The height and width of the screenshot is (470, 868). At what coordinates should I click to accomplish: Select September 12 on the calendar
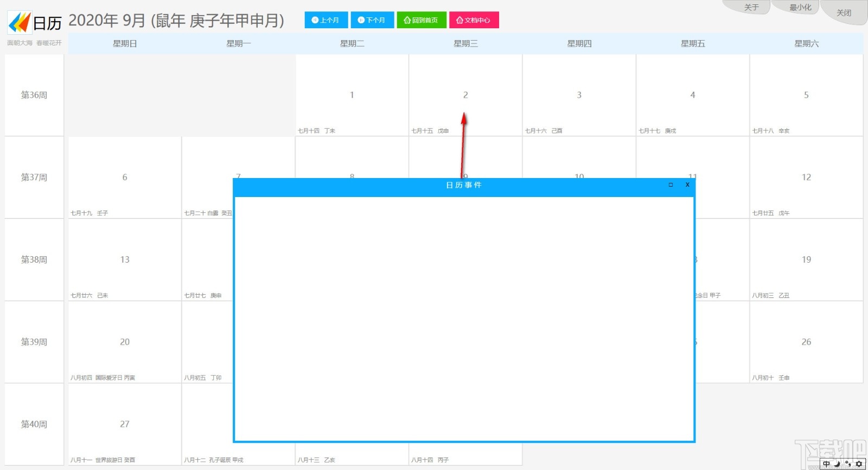coord(806,177)
